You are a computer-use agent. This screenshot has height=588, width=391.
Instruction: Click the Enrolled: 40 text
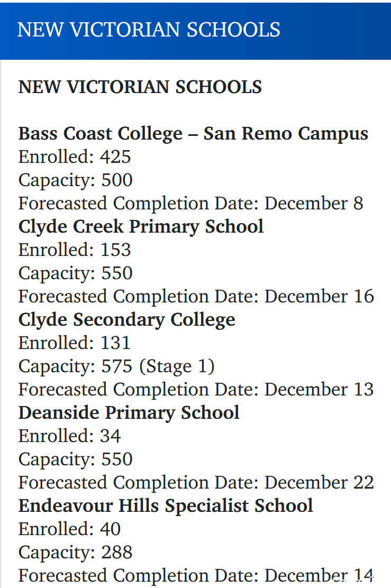click(69, 529)
